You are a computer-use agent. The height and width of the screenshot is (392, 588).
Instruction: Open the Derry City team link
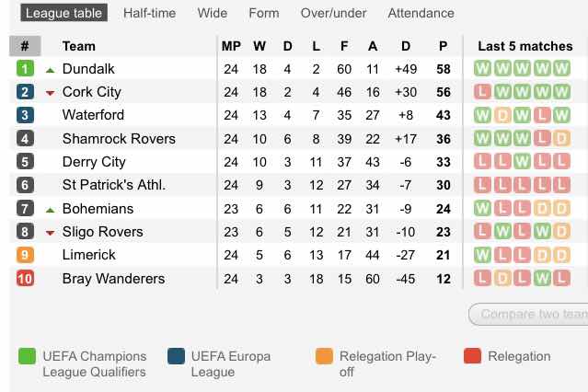(94, 162)
